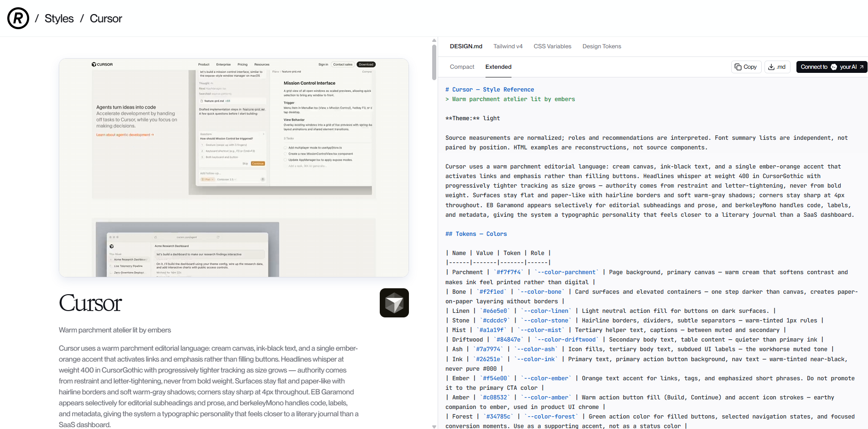Click the '--color-mist' token
The image size is (868, 429).
(x=541, y=330)
